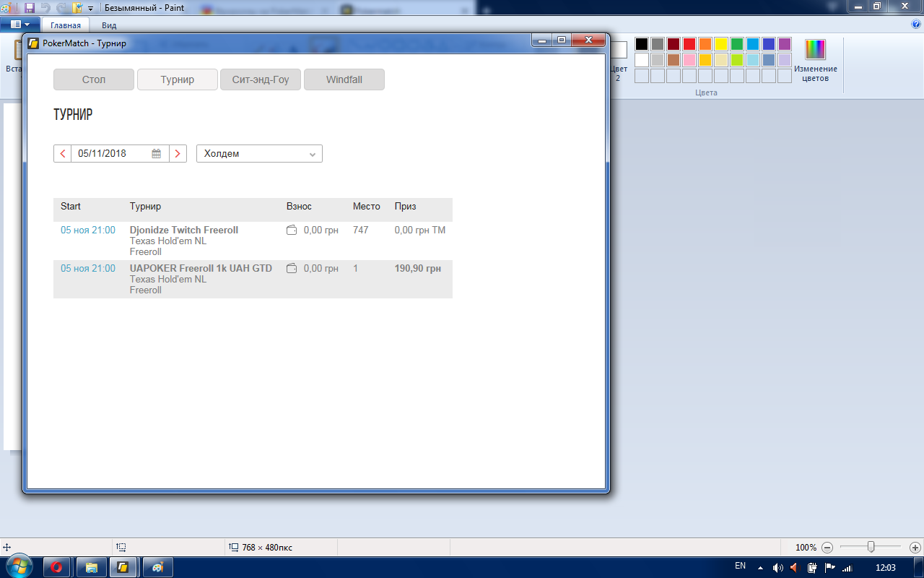
Task: Click the PokerMatch window title icon
Action: click(33, 43)
